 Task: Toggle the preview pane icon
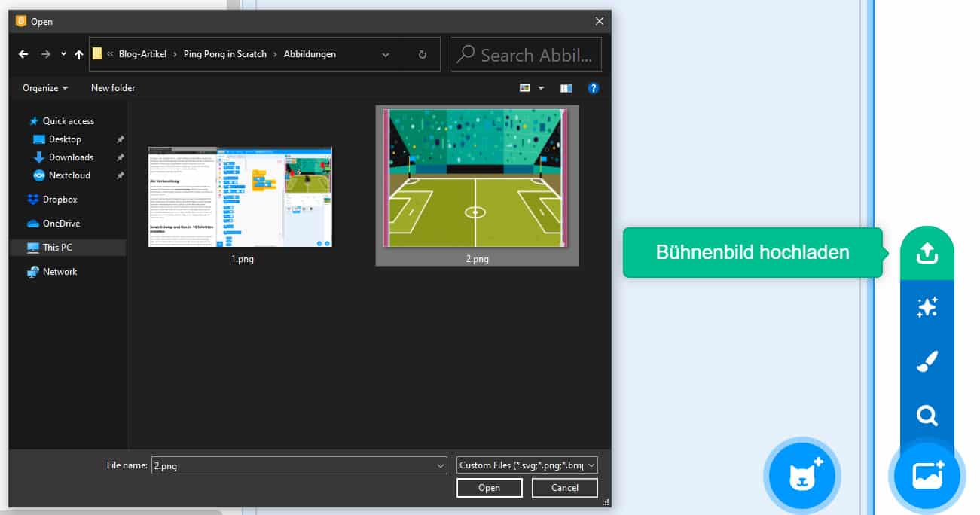pos(566,87)
